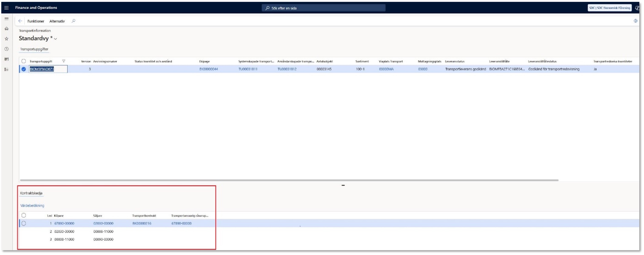644x255 pixels.
Task: Click Sortiment value 100-1
Action: point(360,69)
